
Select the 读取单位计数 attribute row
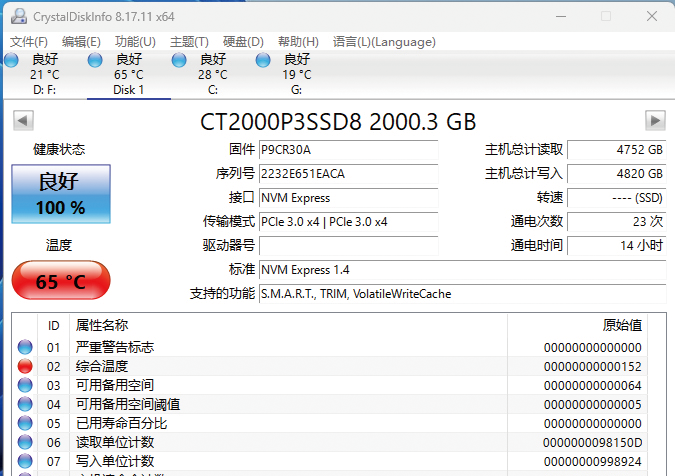(330, 442)
